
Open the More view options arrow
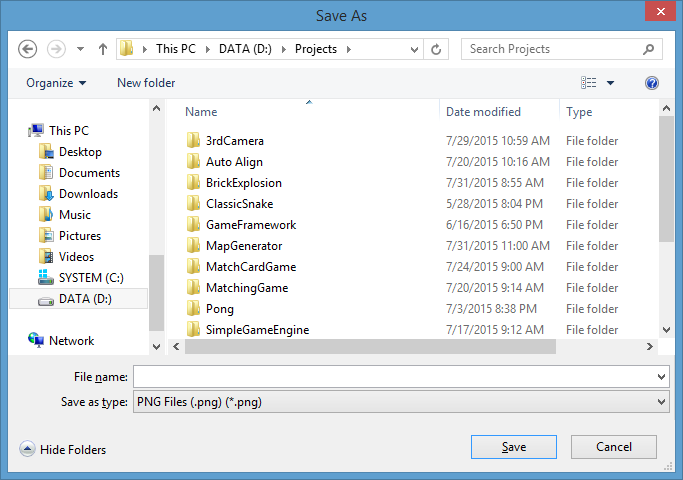pyautogui.click(x=610, y=83)
